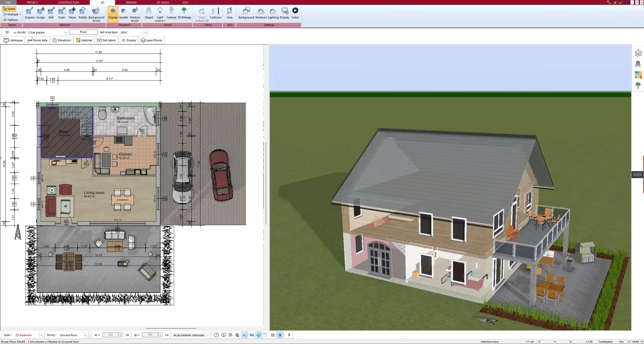Viewport: 644px width, 344px height.
Task: Activate the Collision tool
Action: tap(215, 13)
